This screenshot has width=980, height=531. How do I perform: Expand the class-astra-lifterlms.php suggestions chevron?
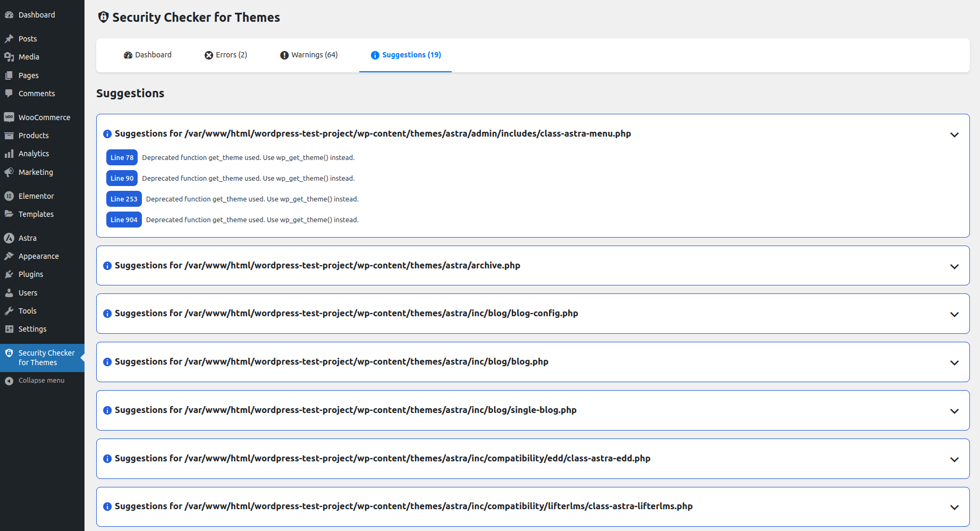pyautogui.click(x=954, y=507)
